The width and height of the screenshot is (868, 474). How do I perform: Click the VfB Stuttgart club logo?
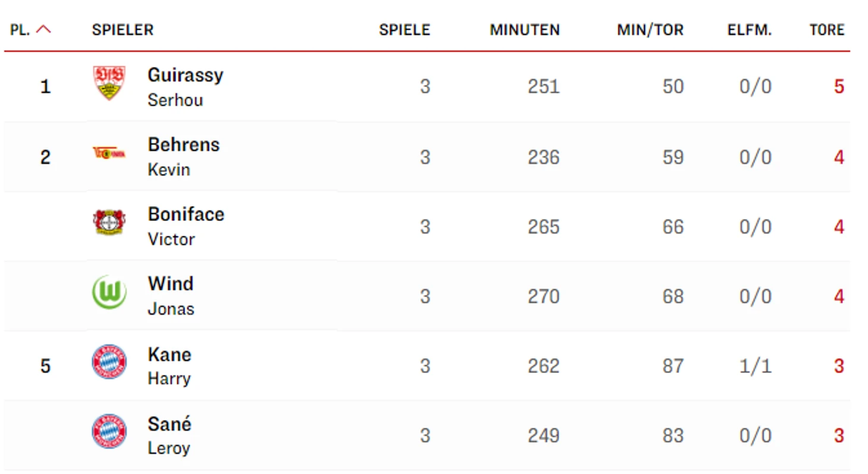(x=109, y=84)
